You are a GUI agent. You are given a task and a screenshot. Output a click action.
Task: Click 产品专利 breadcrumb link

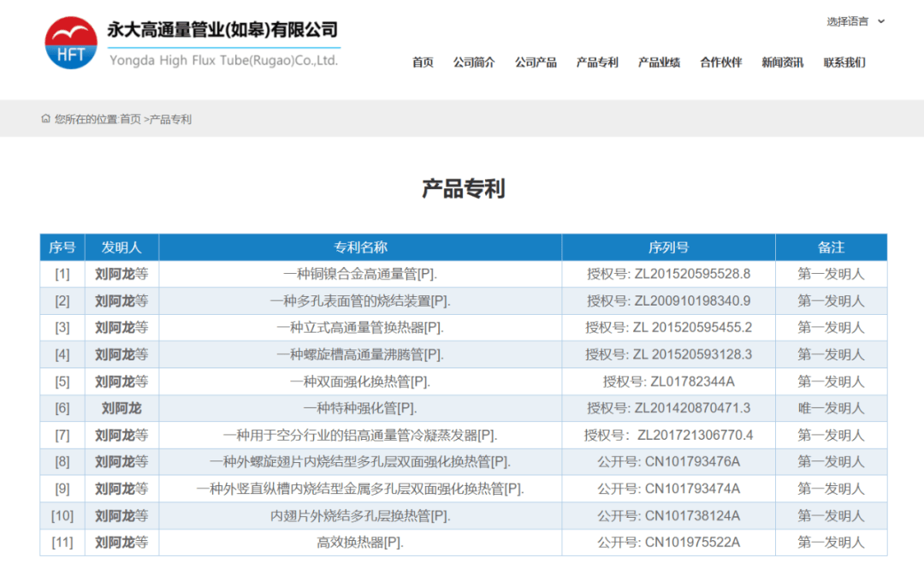[170, 120]
